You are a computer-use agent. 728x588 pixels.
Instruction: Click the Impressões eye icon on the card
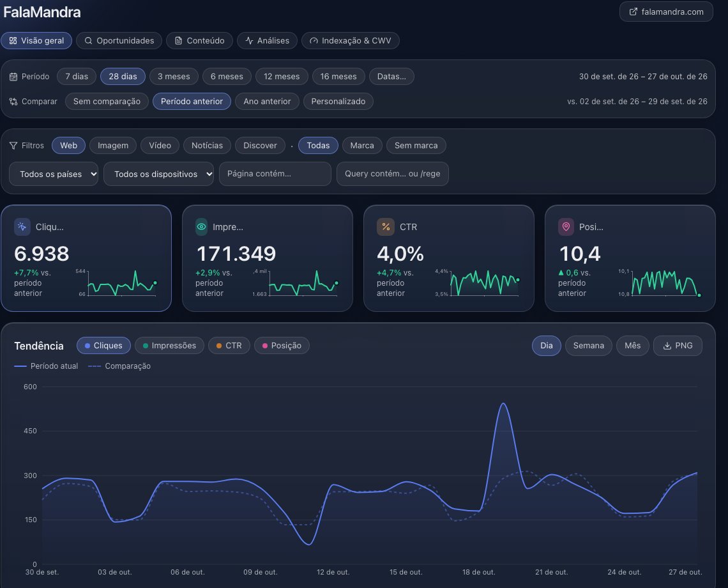click(x=202, y=227)
